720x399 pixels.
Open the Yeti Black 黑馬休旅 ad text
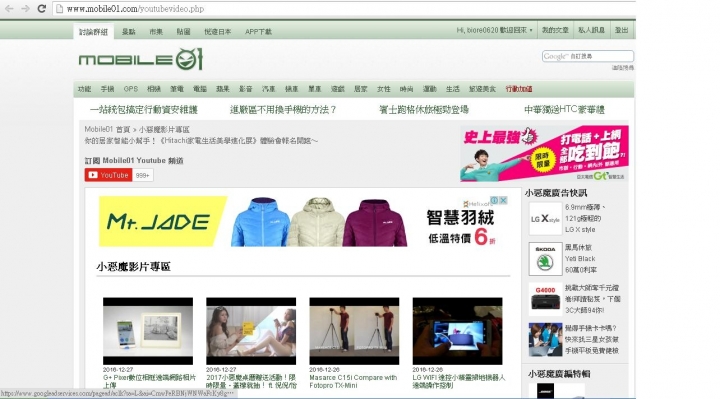tap(580, 259)
